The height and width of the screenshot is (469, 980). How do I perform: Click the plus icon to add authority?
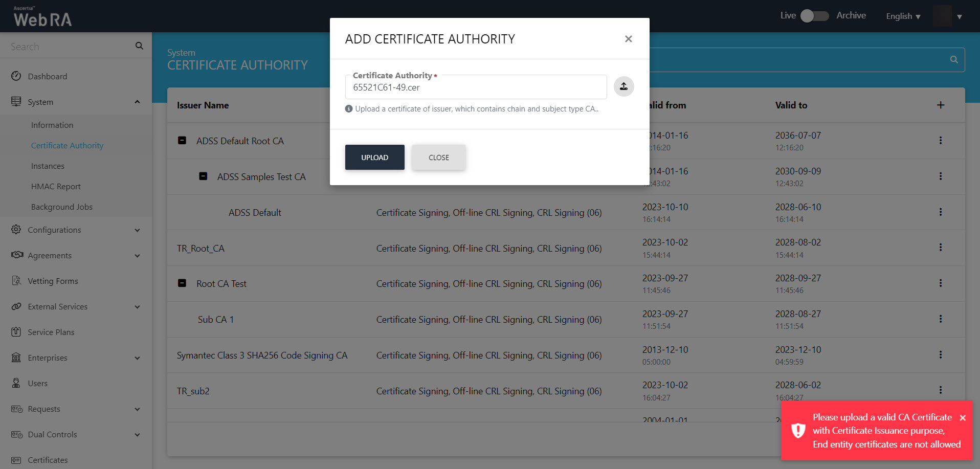pyautogui.click(x=940, y=105)
